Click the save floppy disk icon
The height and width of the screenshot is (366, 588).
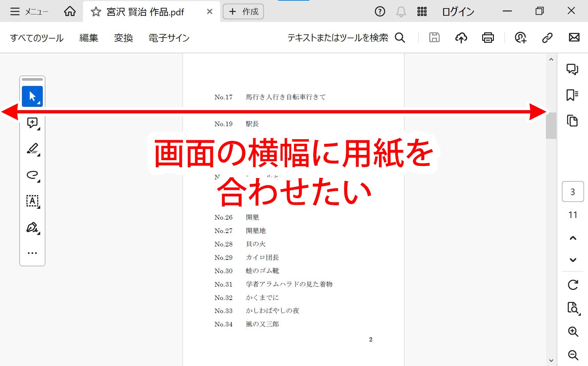pos(434,38)
